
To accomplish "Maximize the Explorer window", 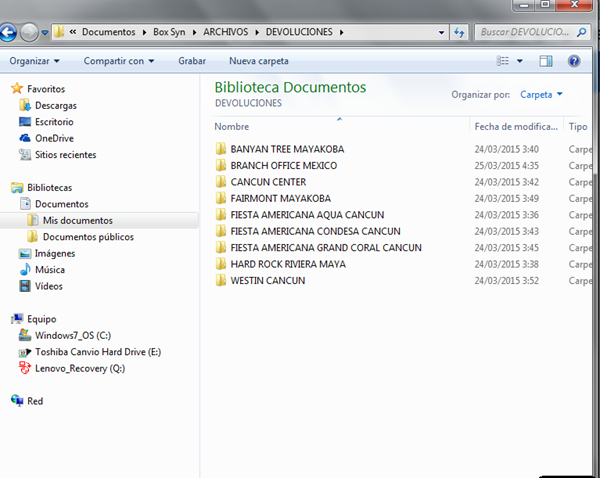I will click(545, 5).
